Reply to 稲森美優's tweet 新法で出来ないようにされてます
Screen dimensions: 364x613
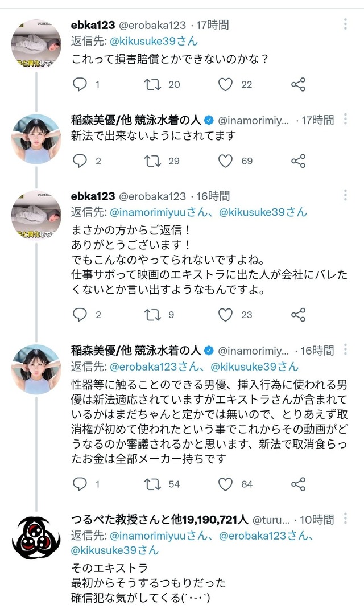[81, 161]
